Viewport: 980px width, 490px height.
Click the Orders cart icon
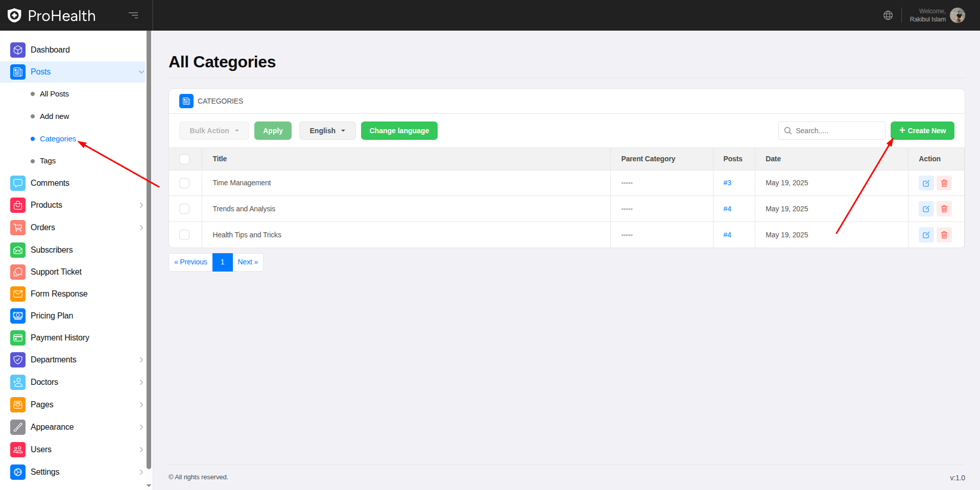click(18, 228)
